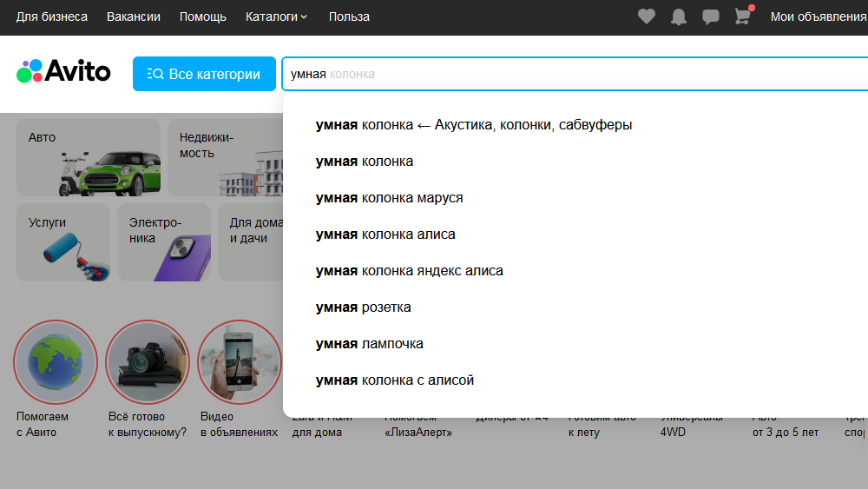The height and width of the screenshot is (489, 868).
Task: Open Вакансии menu item
Action: coord(134,17)
